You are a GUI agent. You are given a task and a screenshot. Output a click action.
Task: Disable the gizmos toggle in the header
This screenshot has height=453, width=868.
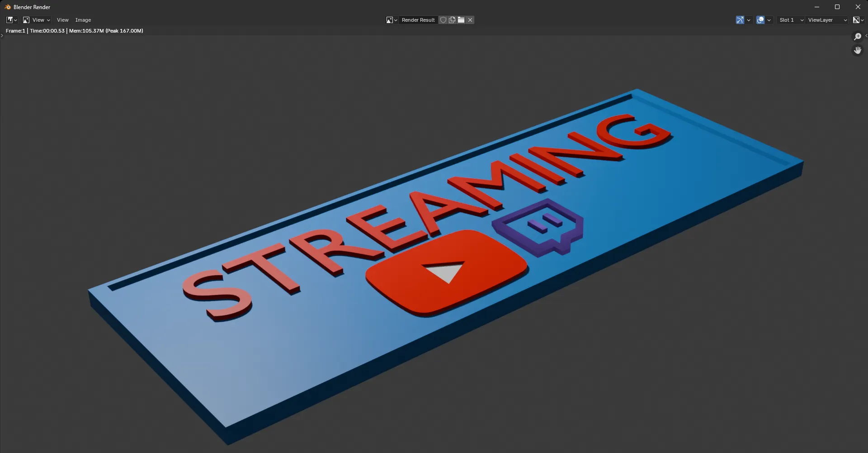pos(740,19)
